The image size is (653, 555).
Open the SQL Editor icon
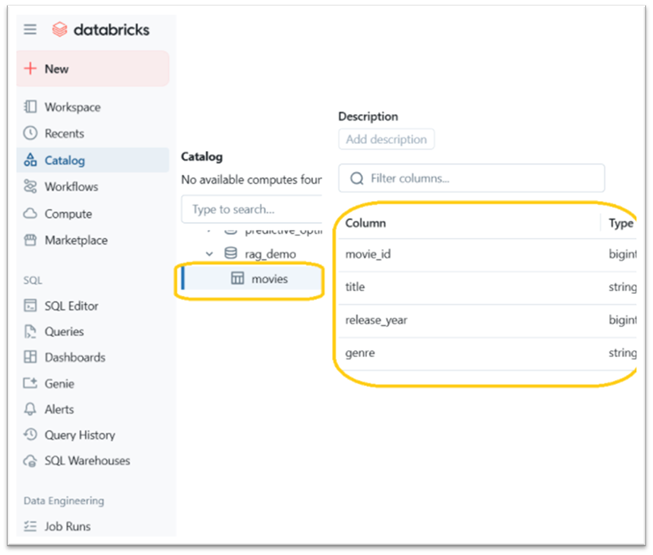click(30, 306)
